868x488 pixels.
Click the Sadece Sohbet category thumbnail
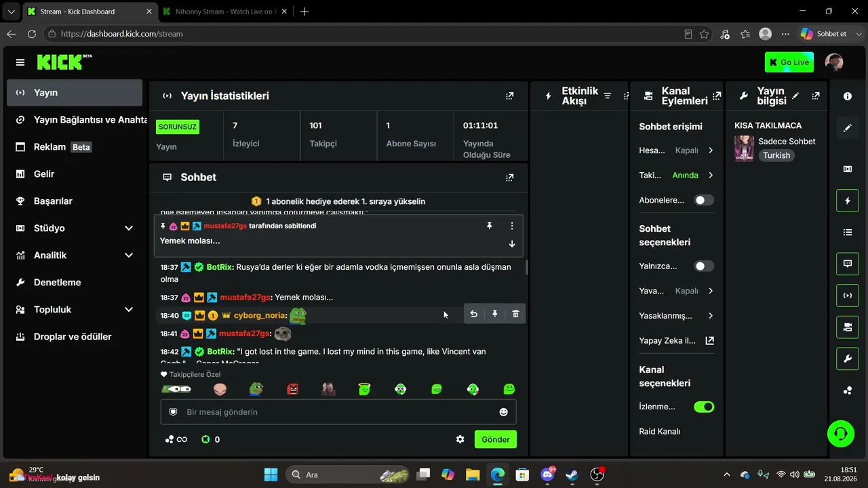click(744, 148)
